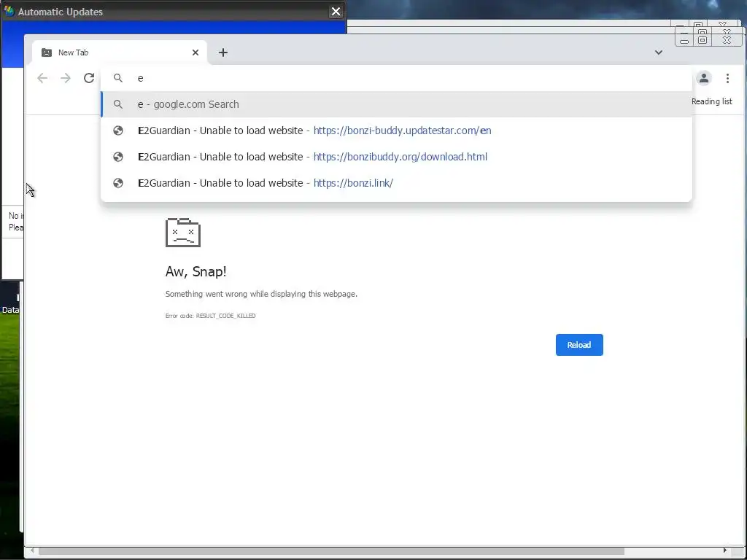Close the New Tab tab

coord(196,52)
